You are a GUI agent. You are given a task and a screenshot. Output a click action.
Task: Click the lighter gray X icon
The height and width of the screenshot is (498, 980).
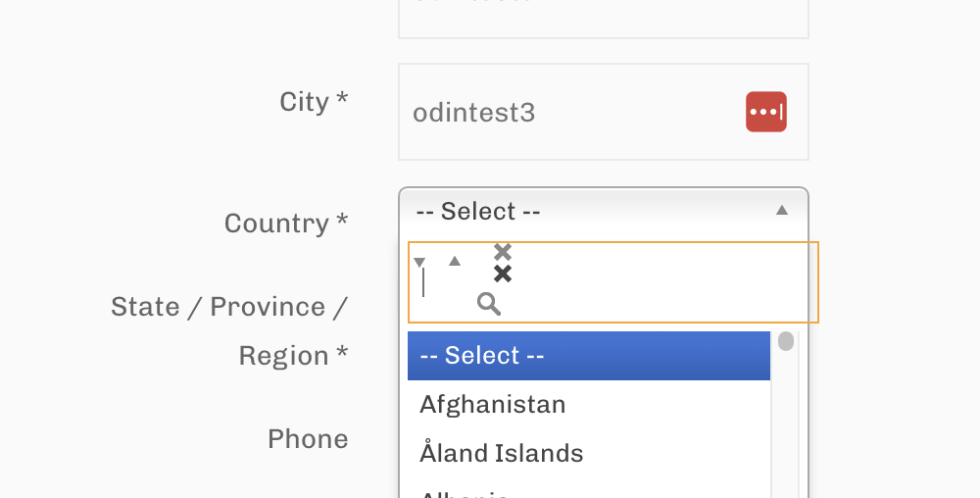click(503, 252)
